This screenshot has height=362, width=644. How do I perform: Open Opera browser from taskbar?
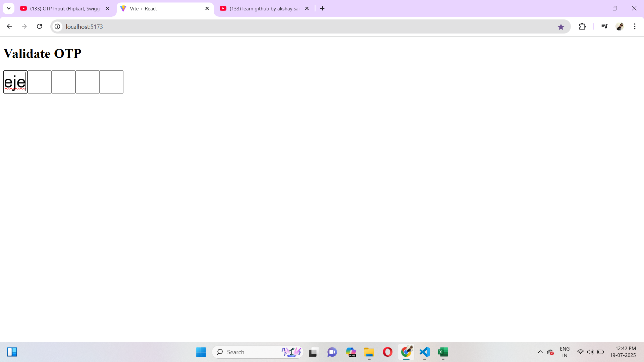click(x=387, y=352)
